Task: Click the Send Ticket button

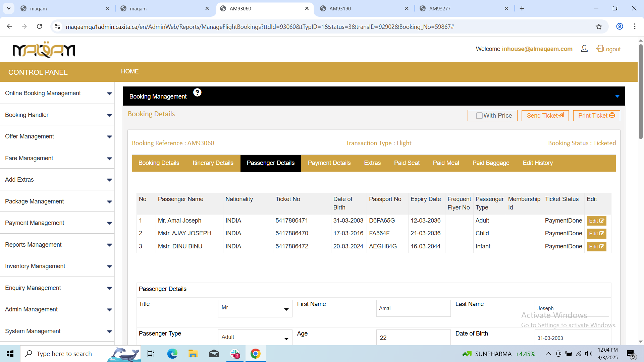Action: (x=545, y=116)
